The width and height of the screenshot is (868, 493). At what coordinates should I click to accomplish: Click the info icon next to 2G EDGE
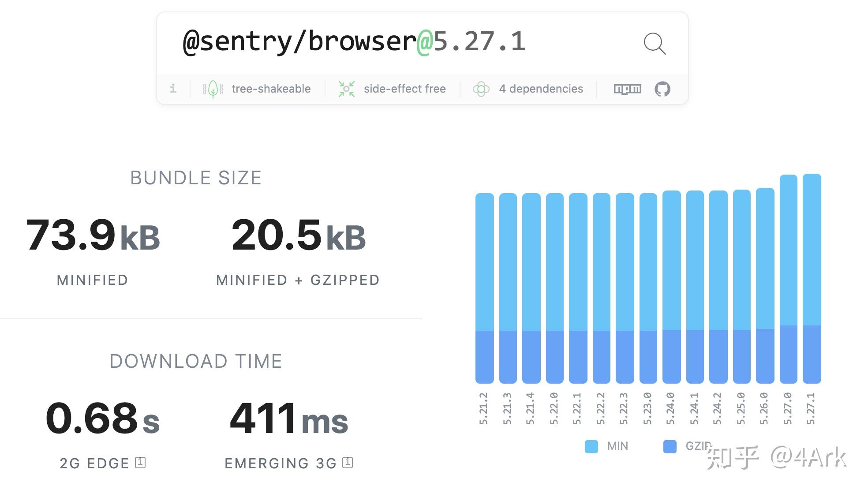[140, 463]
